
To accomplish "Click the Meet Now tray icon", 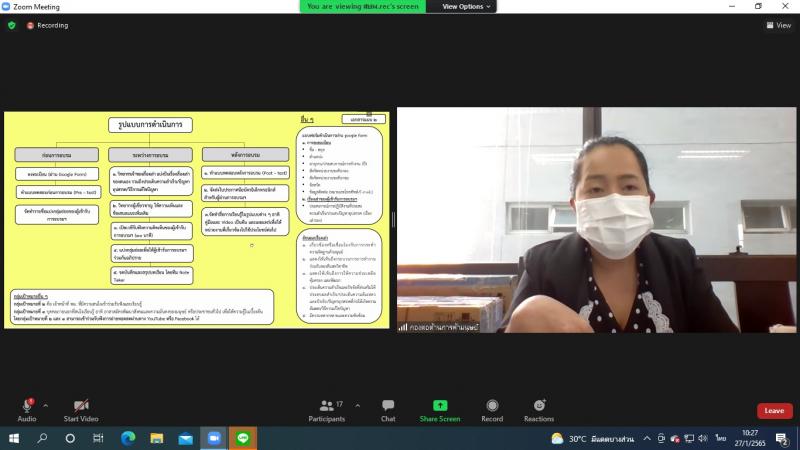I will click(661, 438).
